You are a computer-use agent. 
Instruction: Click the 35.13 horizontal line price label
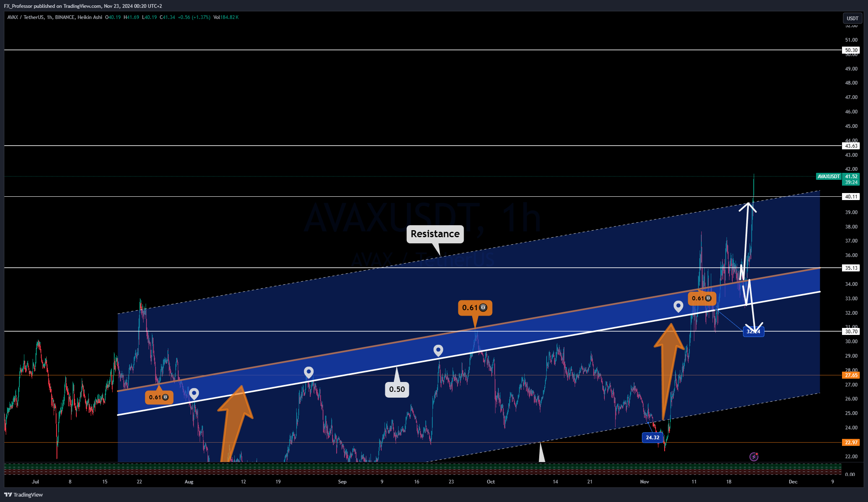click(x=851, y=268)
